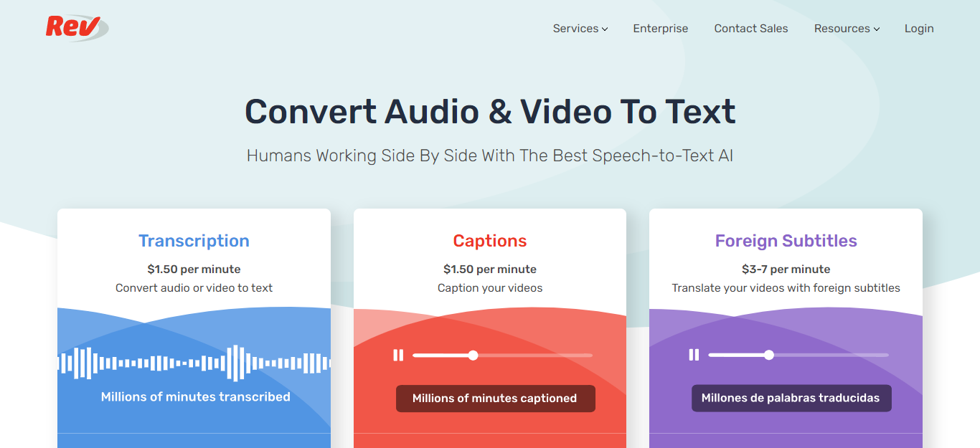
Task: Open the Foreign Subtitles card title
Action: pos(786,241)
